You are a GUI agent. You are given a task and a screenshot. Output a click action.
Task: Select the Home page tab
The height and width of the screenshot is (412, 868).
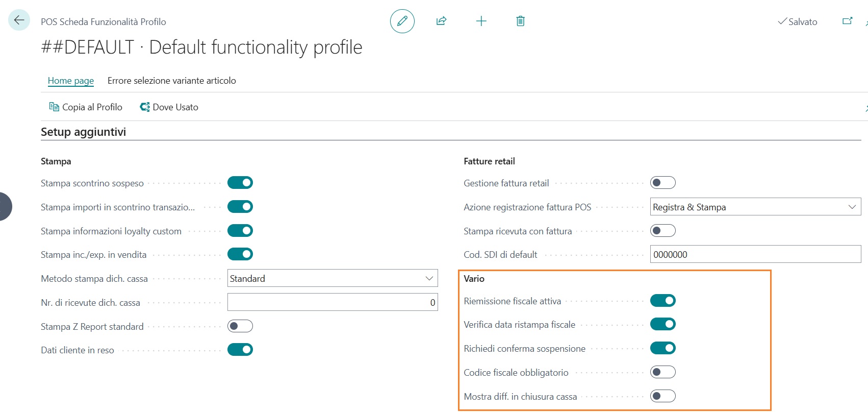pyautogui.click(x=71, y=81)
